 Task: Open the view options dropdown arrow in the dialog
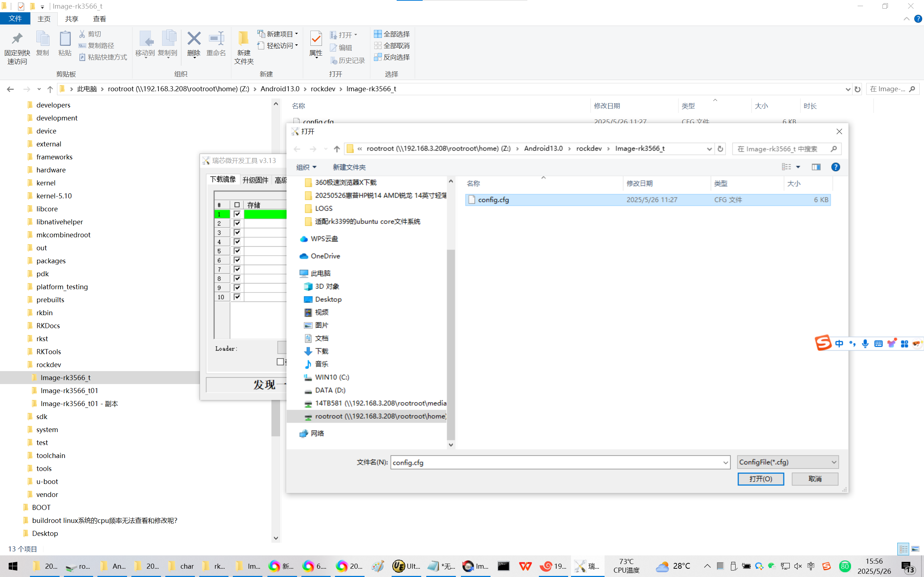[x=798, y=167]
